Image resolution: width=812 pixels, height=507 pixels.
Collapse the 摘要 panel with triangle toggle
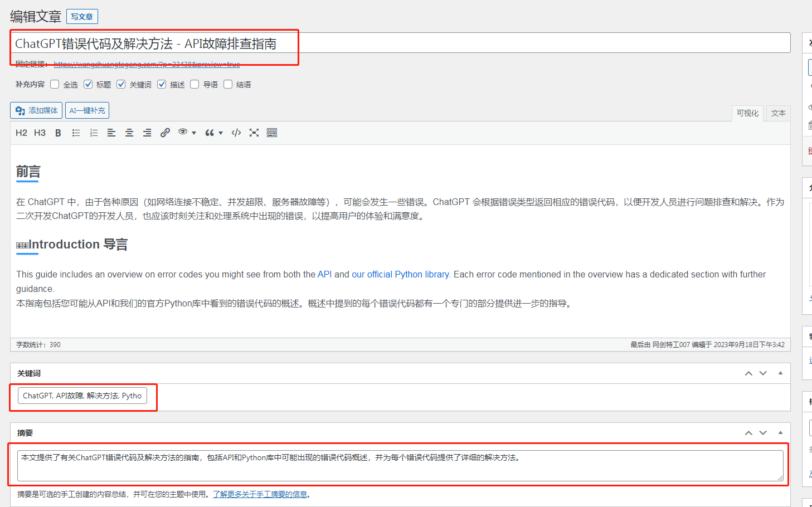click(x=780, y=432)
